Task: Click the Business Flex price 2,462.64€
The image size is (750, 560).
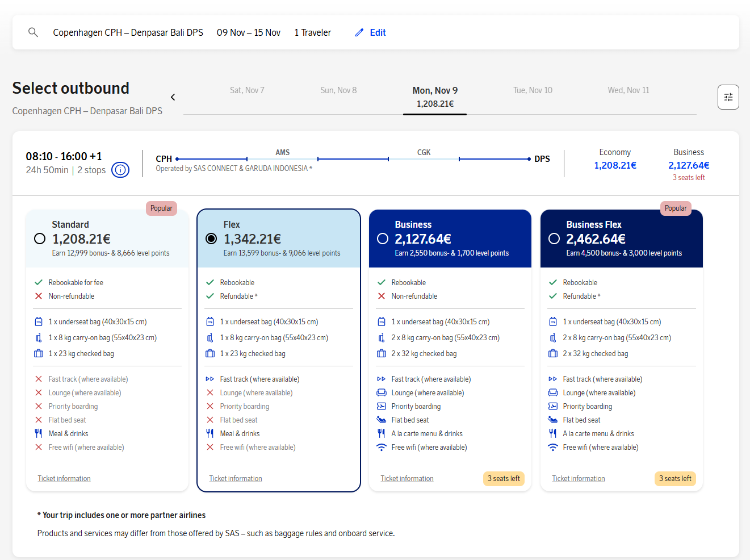Action: [x=596, y=239]
